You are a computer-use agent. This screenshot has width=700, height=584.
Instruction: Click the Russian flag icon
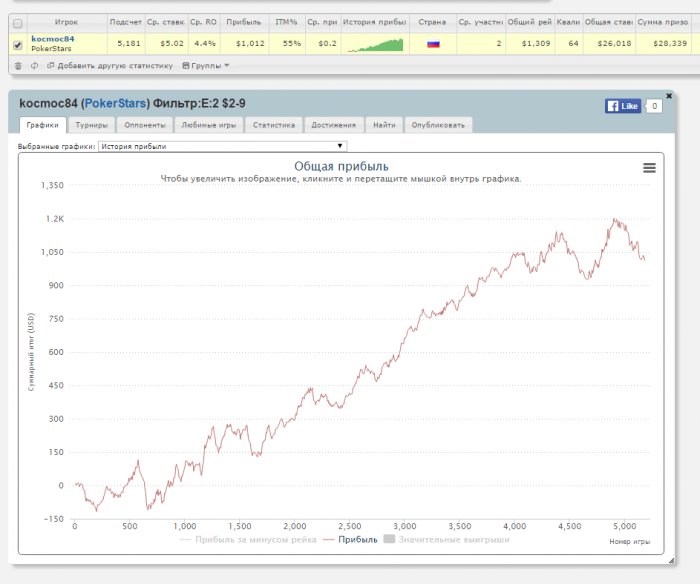point(433,44)
